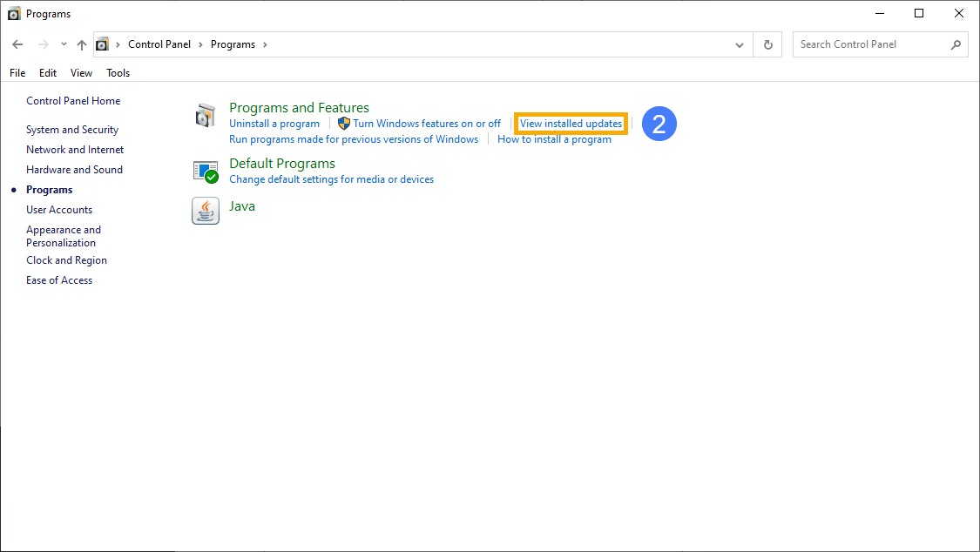Click the Java coffee cup icon

[205, 211]
